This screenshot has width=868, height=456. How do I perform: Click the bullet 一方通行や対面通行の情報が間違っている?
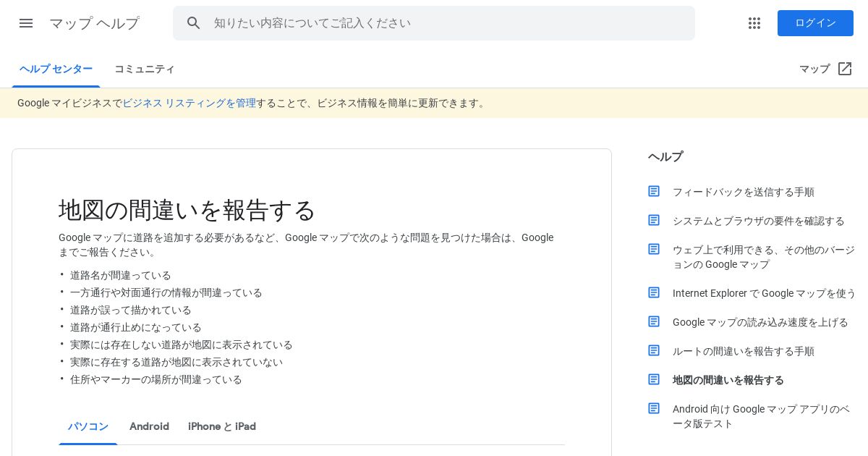[x=166, y=292]
